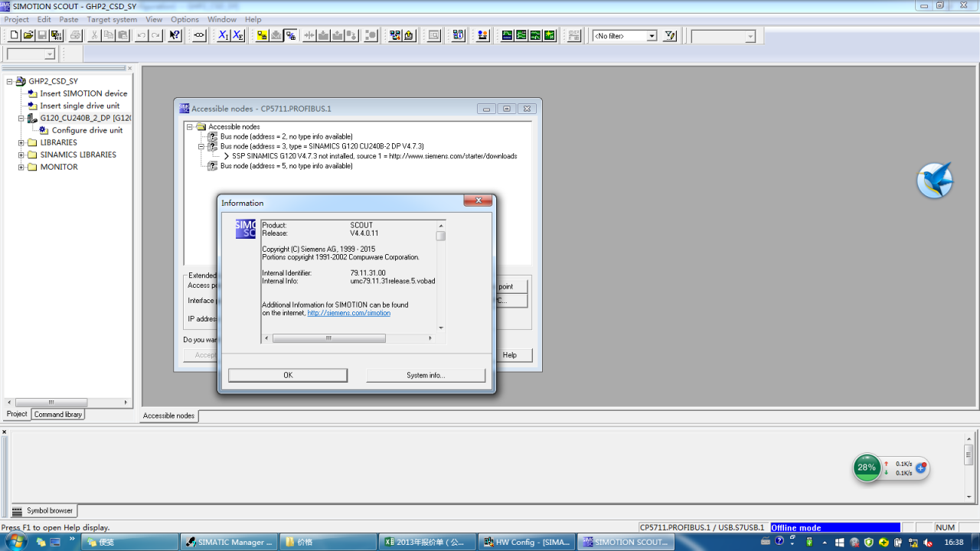Select the Accessible nodes workspace tab

[x=169, y=416]
